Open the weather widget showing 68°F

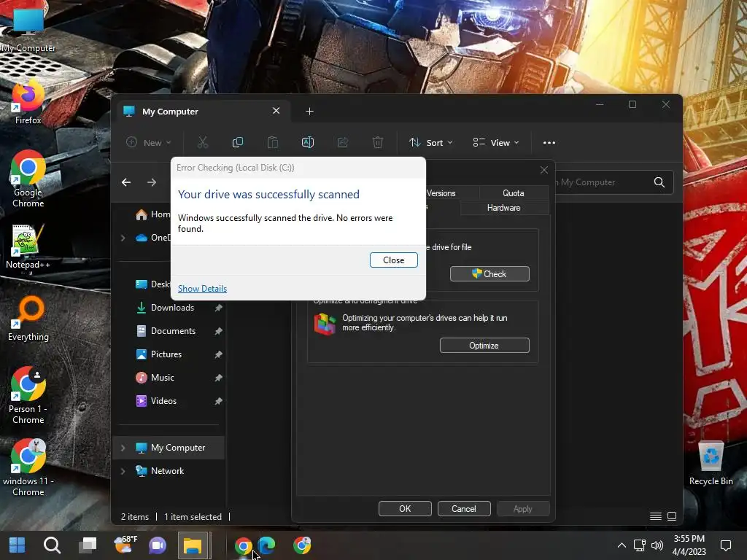click(125, 545)
